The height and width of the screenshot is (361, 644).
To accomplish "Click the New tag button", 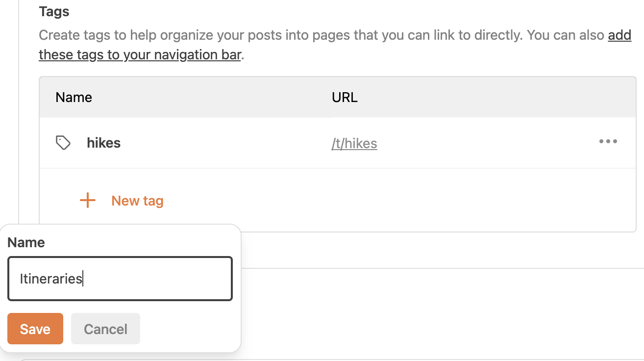I will point(137,200).
